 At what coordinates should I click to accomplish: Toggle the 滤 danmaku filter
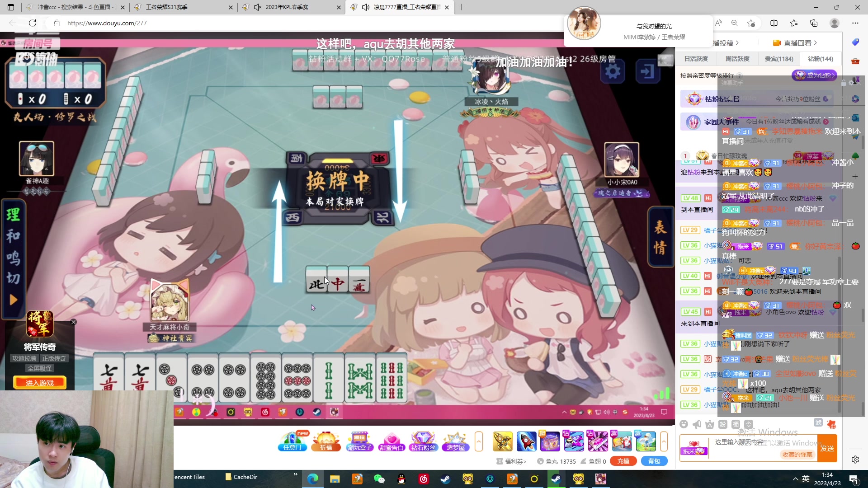[x=818, y=422]
